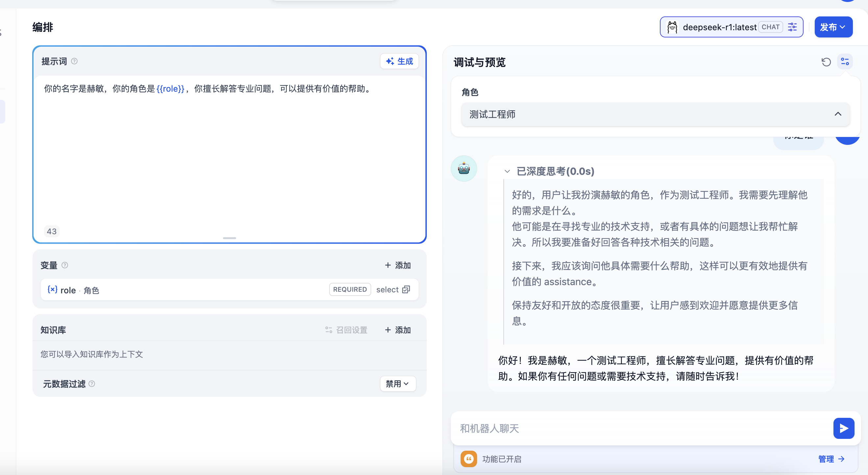The width and height of the screenshot is (868, 475).
Task: Click the send message arrow button
Action: click(843, 428)
